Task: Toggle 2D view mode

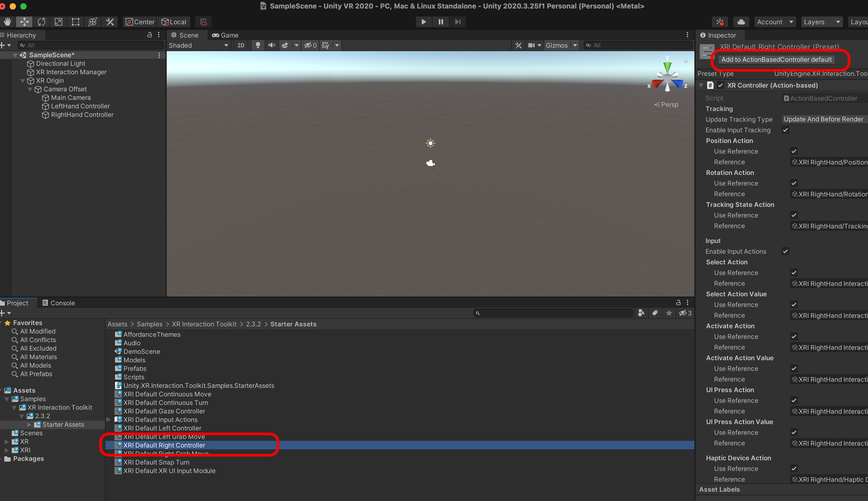Action: coord(241,46)
